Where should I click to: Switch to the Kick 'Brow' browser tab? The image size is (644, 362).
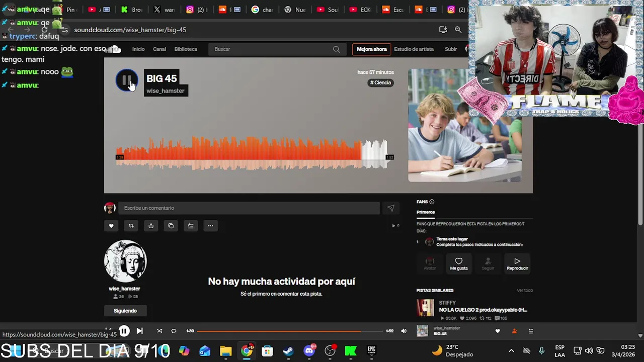(x=131, y=10)
